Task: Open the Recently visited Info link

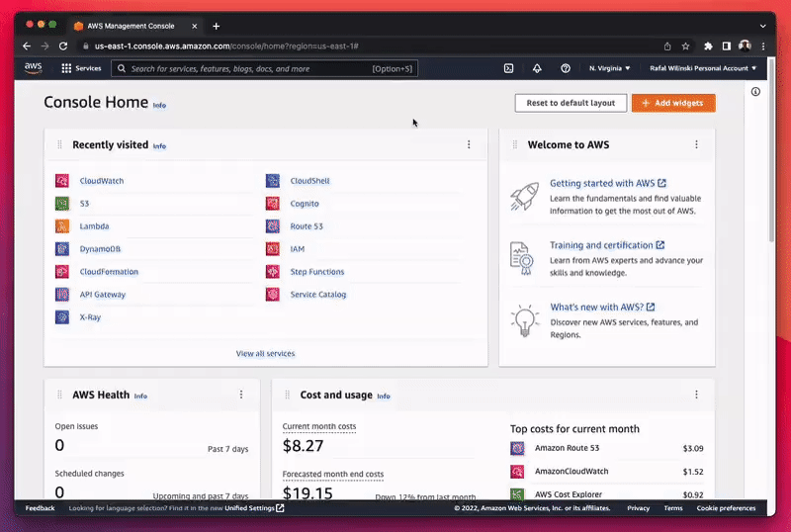Action: tap(159, 146)
